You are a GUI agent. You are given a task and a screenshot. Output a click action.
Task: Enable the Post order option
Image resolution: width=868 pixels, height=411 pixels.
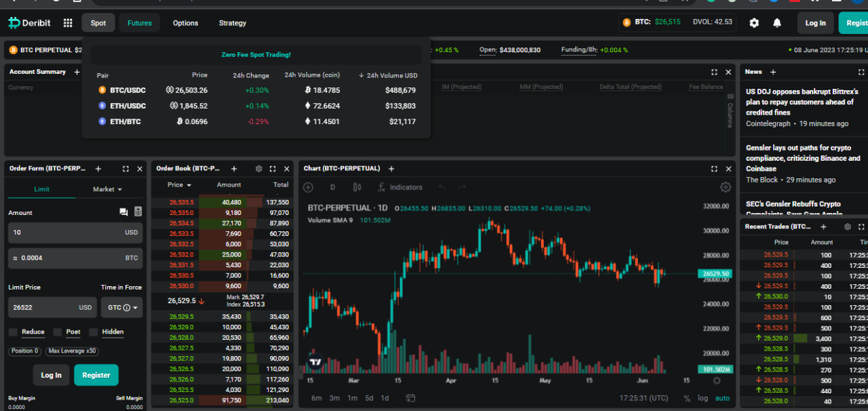(58, 332)
